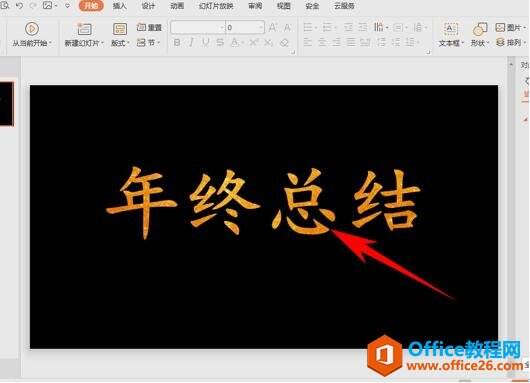
Task: Click the numbered list icon
Action: pos(327,27)
